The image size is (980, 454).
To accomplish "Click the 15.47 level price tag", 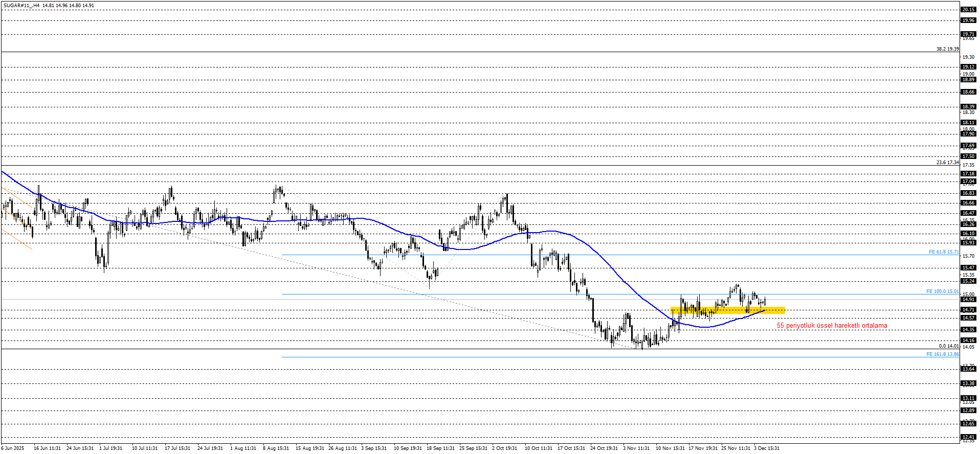I will tap(968, 268).
